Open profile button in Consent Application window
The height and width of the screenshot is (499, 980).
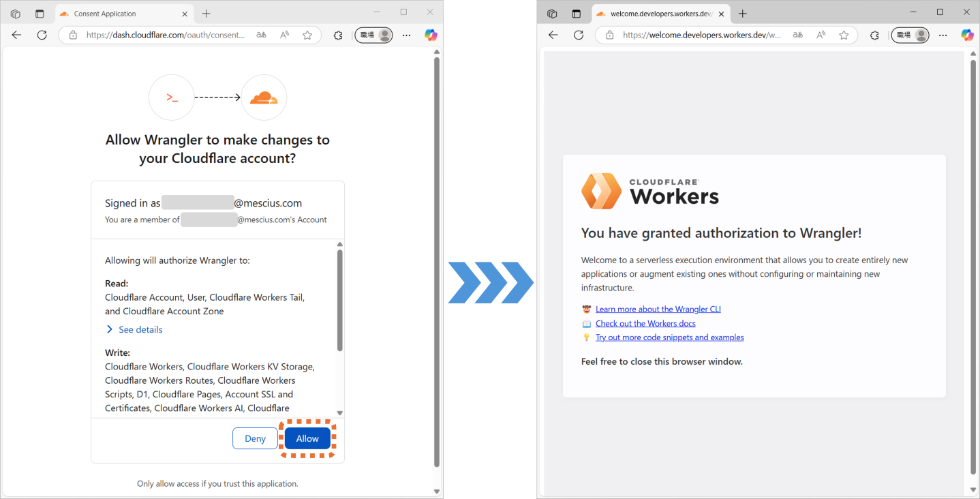click(x=373, y=35)
